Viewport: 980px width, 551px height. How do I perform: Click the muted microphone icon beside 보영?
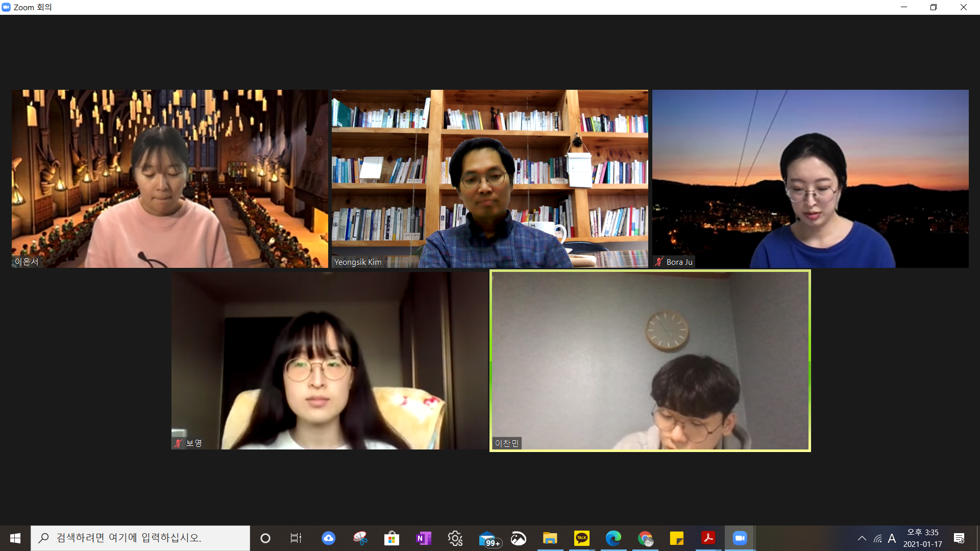pyautogui.click(x=178, y=443)
